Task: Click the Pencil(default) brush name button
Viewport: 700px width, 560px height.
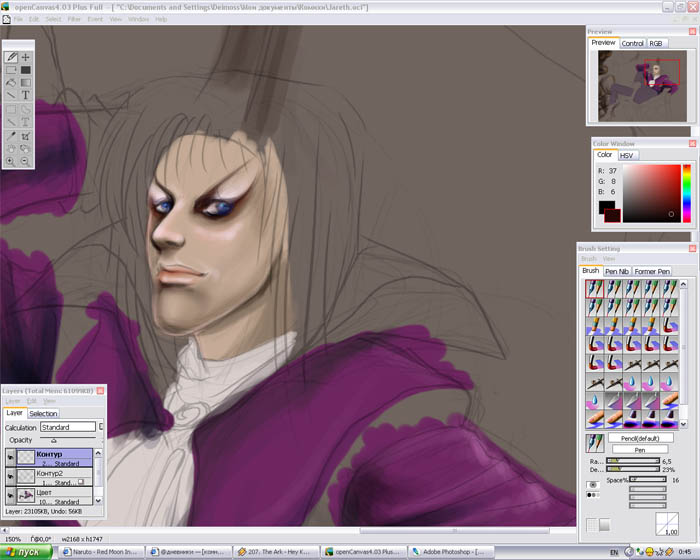Action: (x=640, y=438)
